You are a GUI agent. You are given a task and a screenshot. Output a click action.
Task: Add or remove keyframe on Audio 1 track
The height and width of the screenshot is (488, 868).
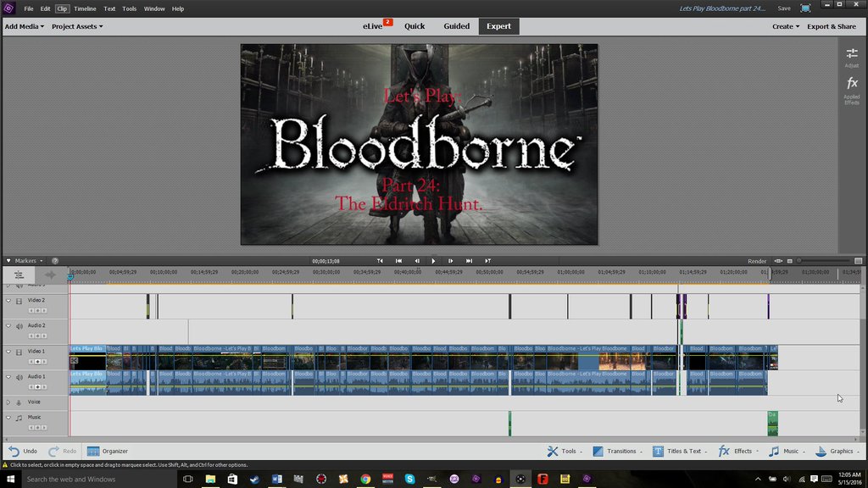pyautogui.click(x=37, y=387)
